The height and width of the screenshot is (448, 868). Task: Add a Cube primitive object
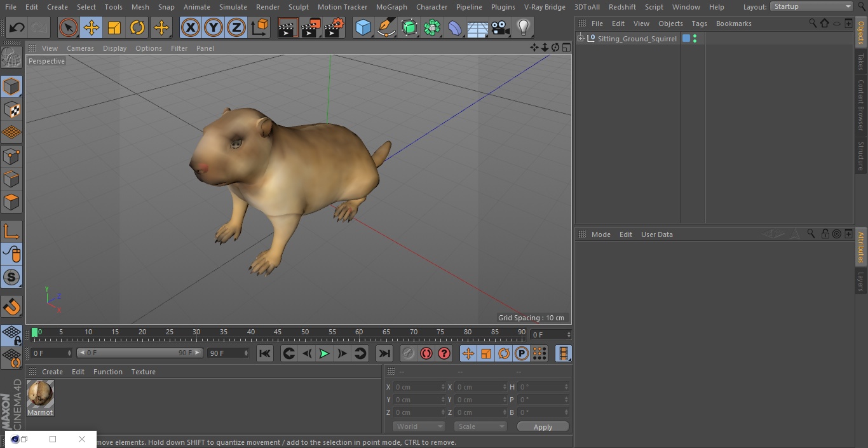pyautogui.click(x=363, y=28)
